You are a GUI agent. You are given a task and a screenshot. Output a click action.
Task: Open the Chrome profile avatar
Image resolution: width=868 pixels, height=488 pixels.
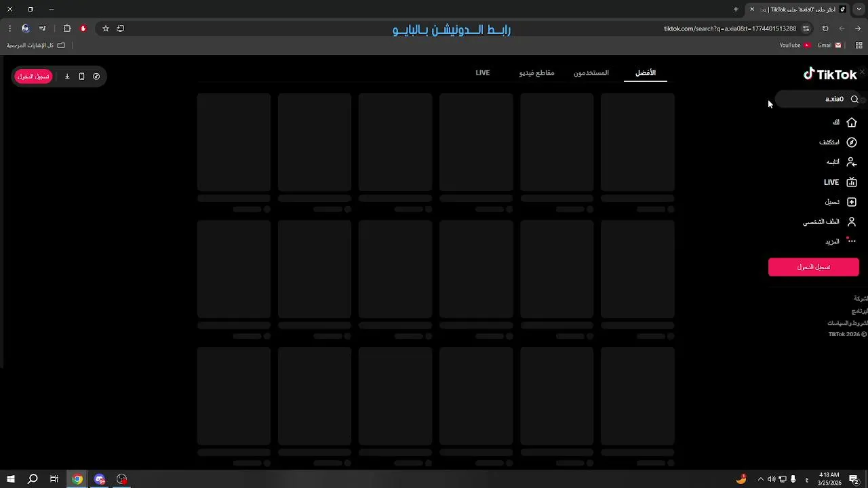(26, 28)
